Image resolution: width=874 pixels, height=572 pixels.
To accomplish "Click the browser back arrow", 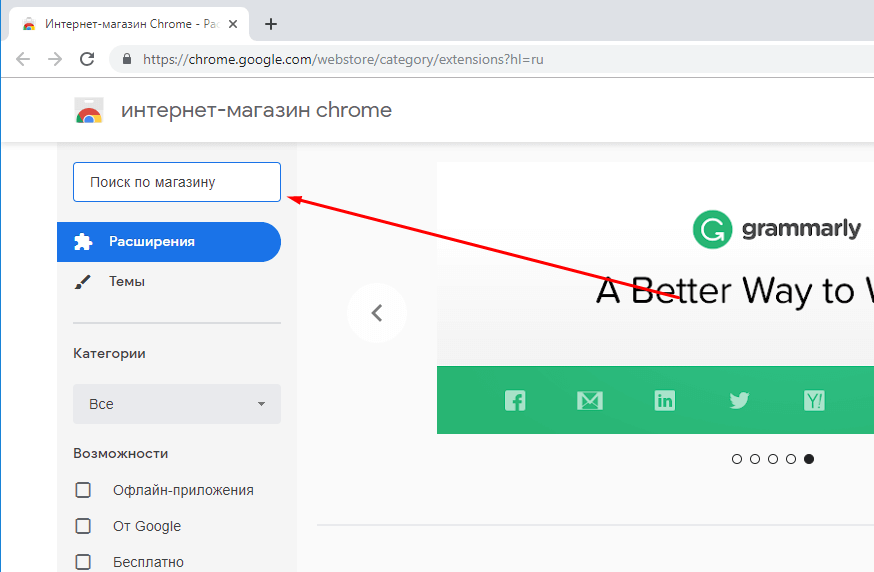I will [23, 59].
